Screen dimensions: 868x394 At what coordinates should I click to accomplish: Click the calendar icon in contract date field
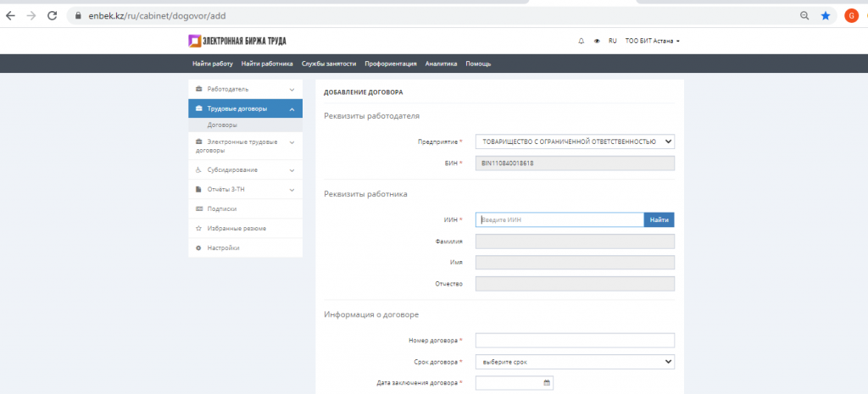pos(547,383)
